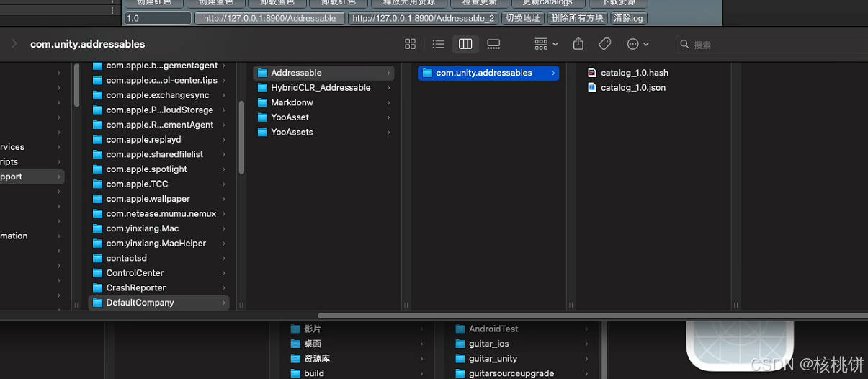Select the com.apple.exchangesync row
This screenshot has width=868, height=379.
(x=159, y=95)
